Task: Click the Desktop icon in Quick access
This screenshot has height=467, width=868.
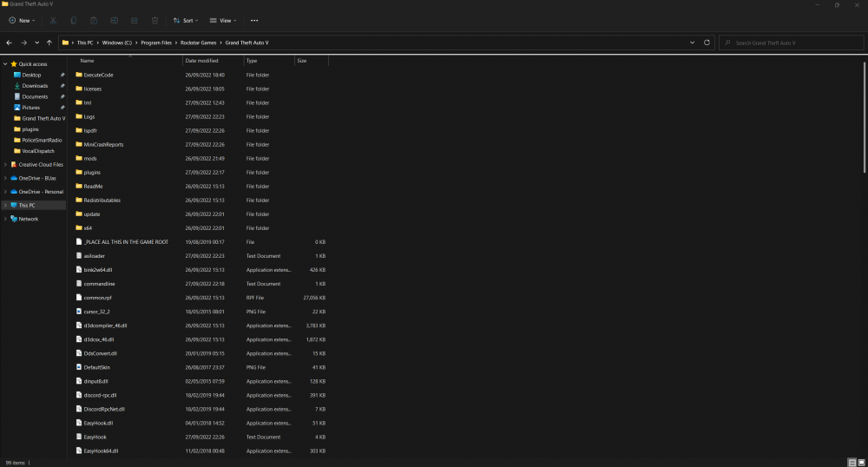Action: pyautogui.click(x=16, y=75)
